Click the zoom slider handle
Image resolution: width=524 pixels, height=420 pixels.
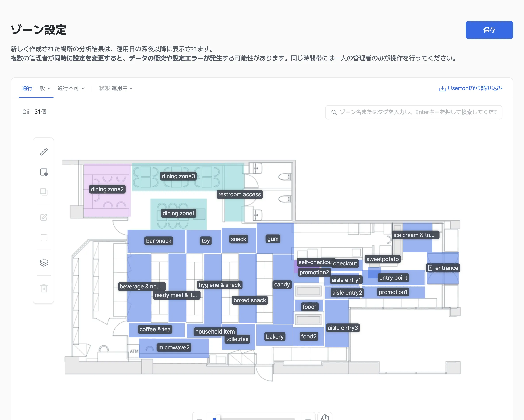[x=218, y=417]
